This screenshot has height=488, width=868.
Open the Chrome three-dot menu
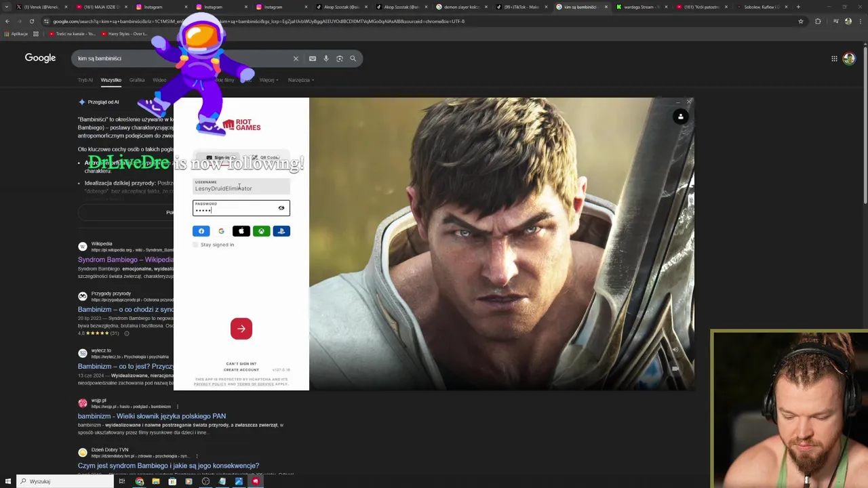click(x=861, y=21)
